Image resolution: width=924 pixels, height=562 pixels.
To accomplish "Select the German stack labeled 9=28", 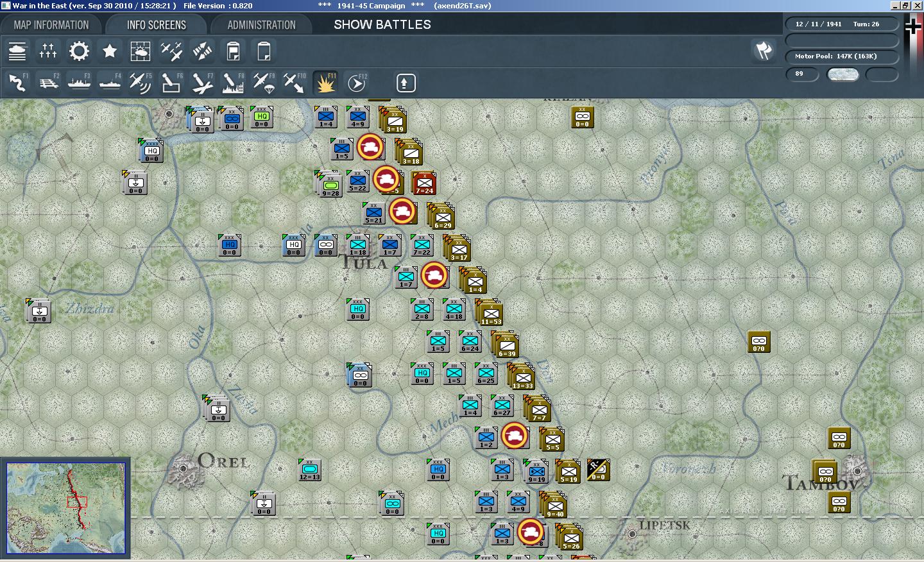I will [329, 184].
